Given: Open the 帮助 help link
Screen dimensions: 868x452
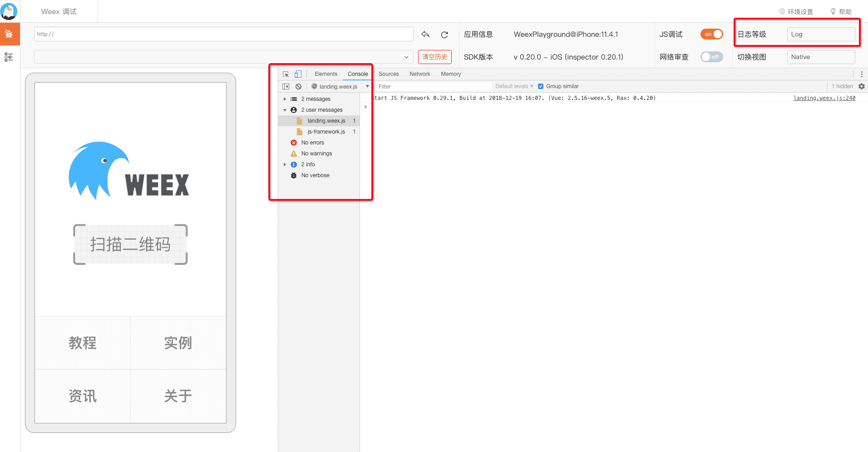Looking at the screenshot, I should pos(841,12).
